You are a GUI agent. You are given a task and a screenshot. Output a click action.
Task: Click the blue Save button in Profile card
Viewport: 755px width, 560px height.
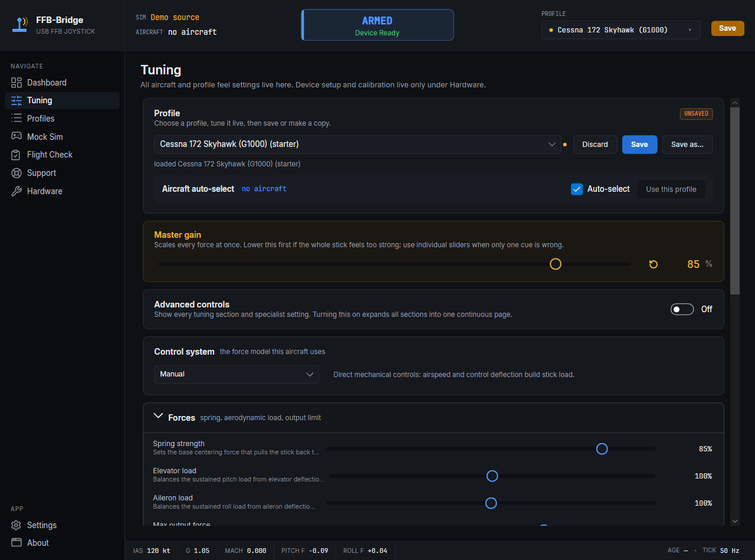pyautogui.click(x=639, y=145)
